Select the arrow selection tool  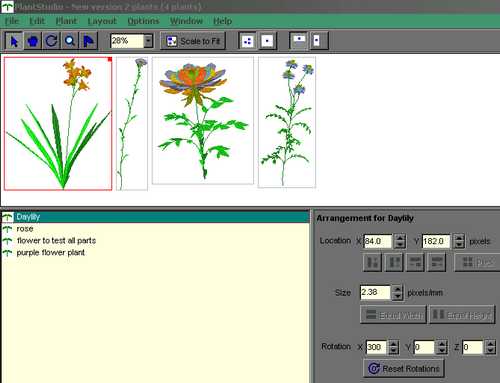click(14, 41)
